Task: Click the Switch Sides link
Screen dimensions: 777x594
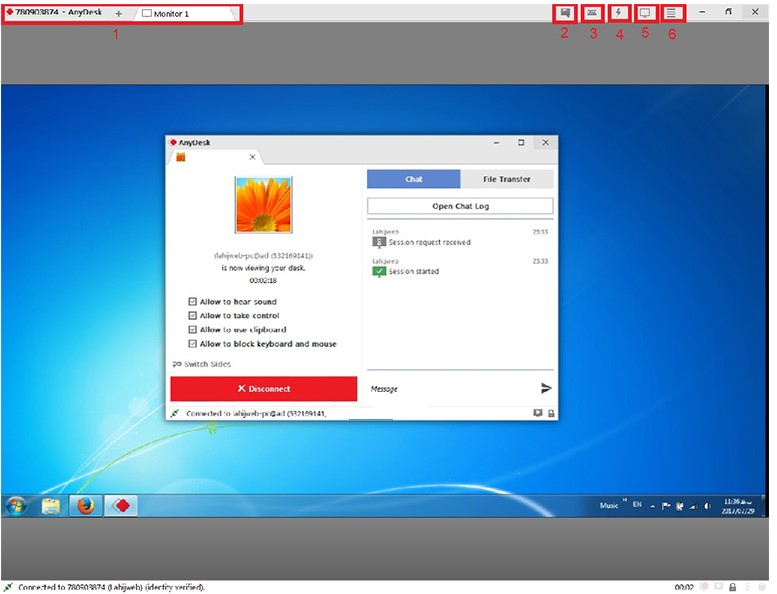Action: click(202, 364)
